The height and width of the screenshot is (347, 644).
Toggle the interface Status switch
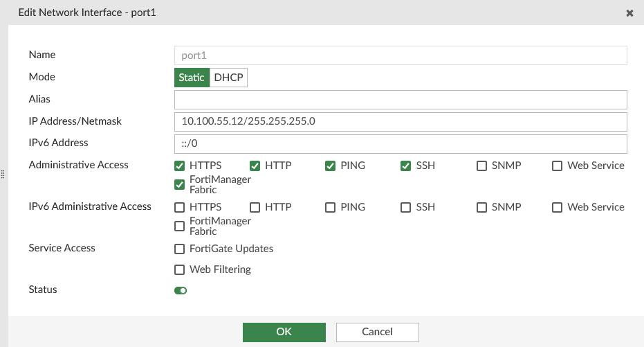pos(181,290)
